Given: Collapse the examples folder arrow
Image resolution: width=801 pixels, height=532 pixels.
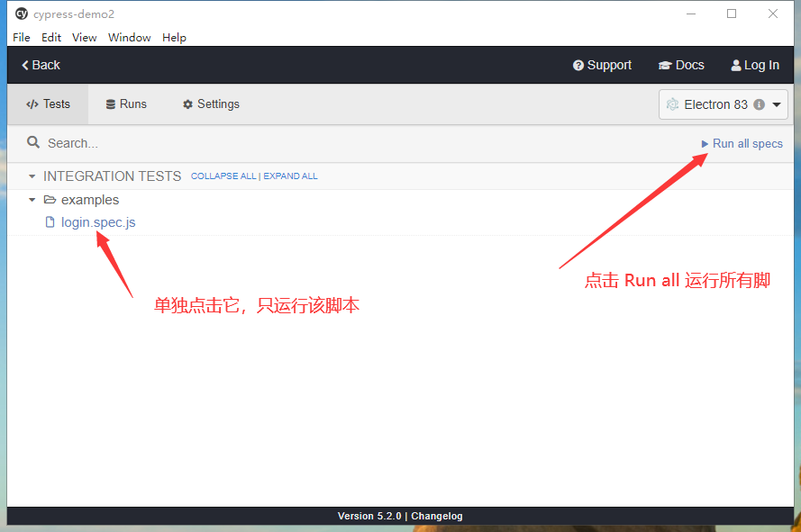Looking at the screenshot, I should point(32,200).
